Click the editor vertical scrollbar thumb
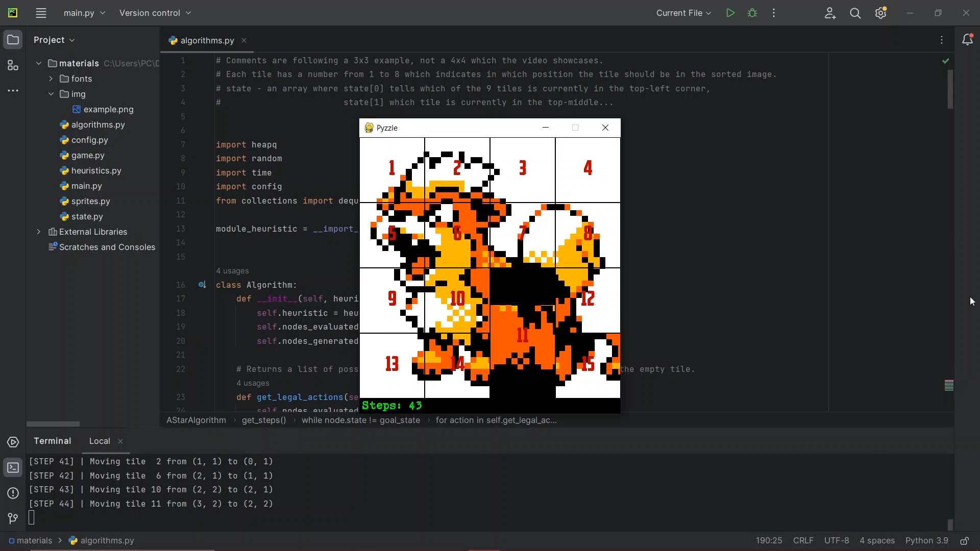The height and width of the screenshot is (551, 980). (x=950, y=90)
